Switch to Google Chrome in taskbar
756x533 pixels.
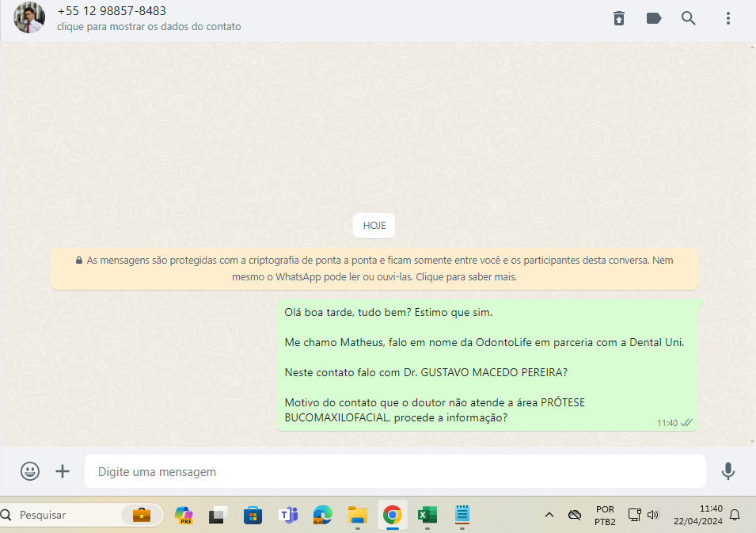coord(393,515)
